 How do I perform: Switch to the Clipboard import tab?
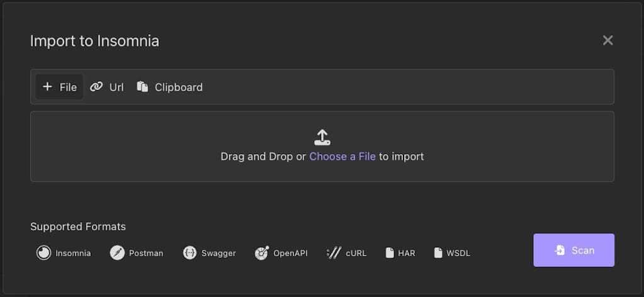point(170,87)
